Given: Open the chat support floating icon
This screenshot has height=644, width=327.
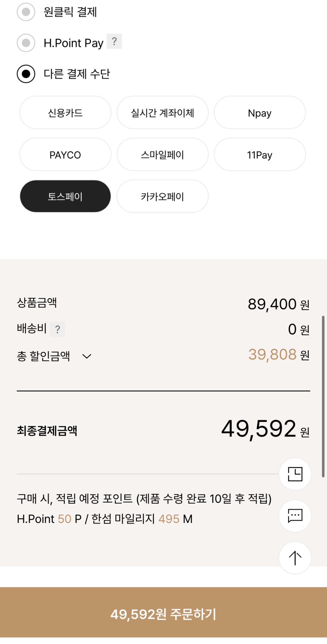Looking at the screenshot, I should point(295,516).
